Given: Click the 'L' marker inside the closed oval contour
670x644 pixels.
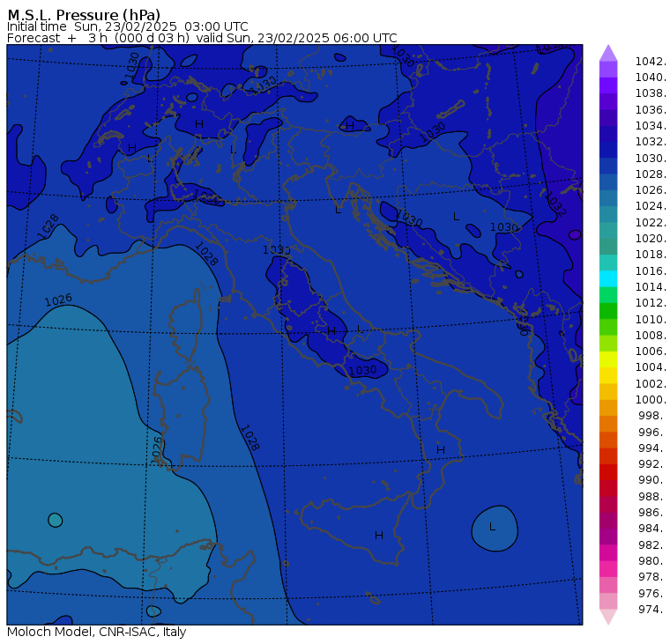Looking at the screenshot, I should click(x=492, y=527).
